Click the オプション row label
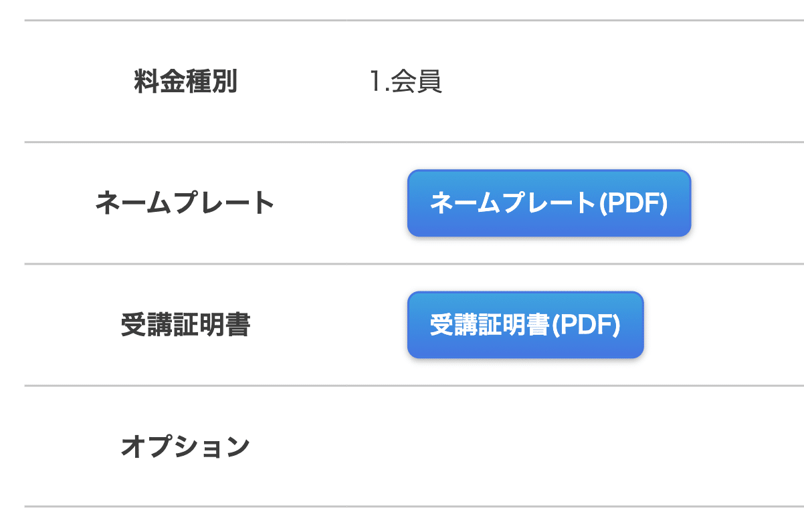Screen dimensions: 804x532 185,446
